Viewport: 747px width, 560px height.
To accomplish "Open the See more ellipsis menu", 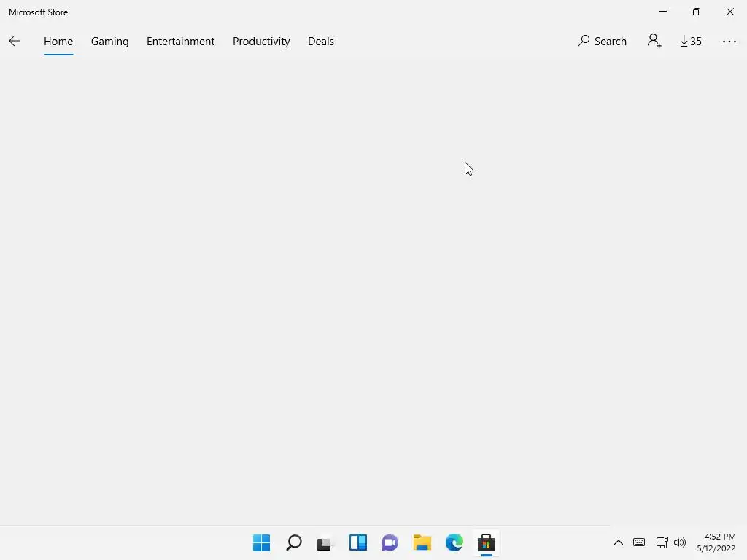I will coord(729,42).
